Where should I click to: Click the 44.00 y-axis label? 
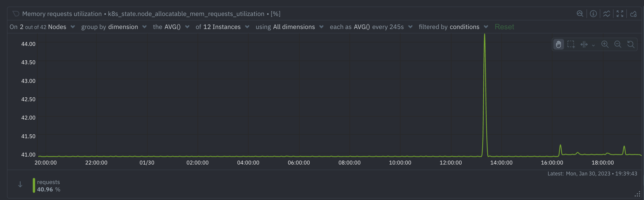[x=28, y=44]
